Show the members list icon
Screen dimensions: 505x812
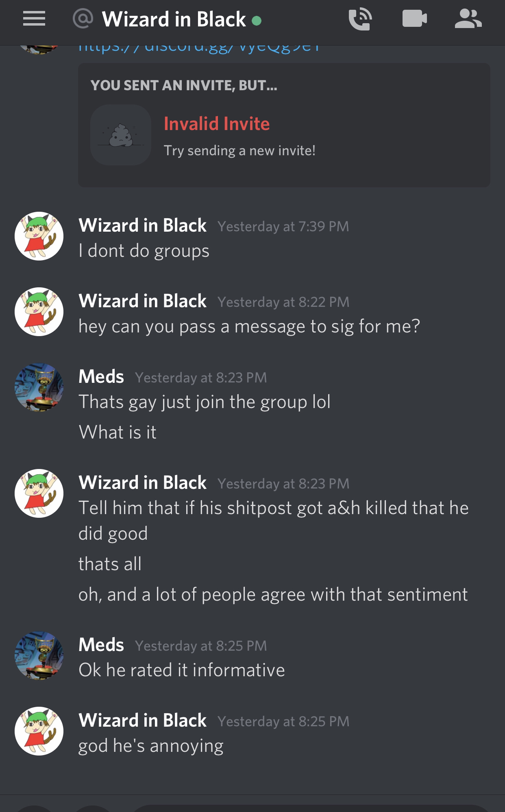coord(468,19)
